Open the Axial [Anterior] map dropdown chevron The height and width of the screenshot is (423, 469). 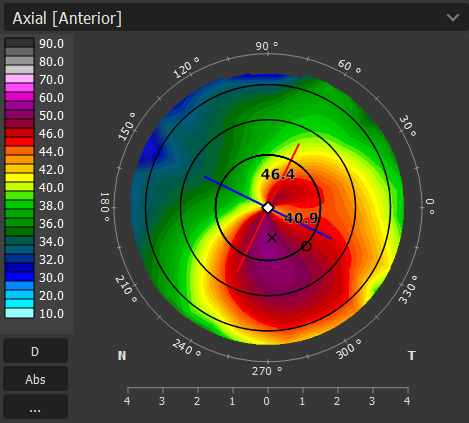click(x=453, y=17)
